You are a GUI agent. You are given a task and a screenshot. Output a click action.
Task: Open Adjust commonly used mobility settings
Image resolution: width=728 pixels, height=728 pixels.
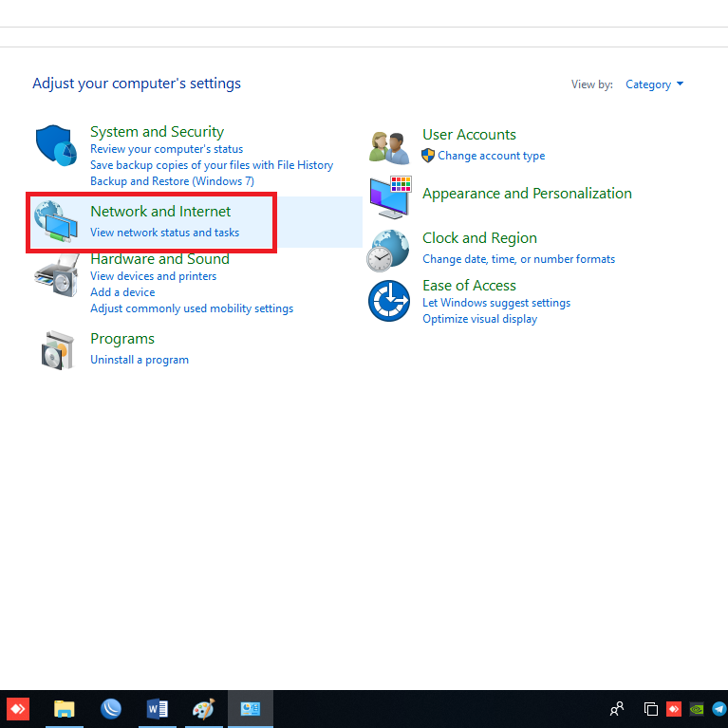tap(192, 308)
